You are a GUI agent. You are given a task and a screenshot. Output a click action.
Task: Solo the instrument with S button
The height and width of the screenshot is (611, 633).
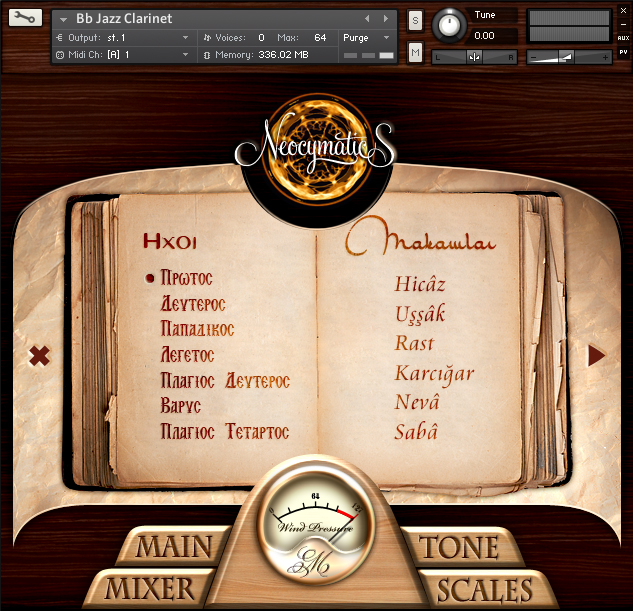(x=415, y=20)
